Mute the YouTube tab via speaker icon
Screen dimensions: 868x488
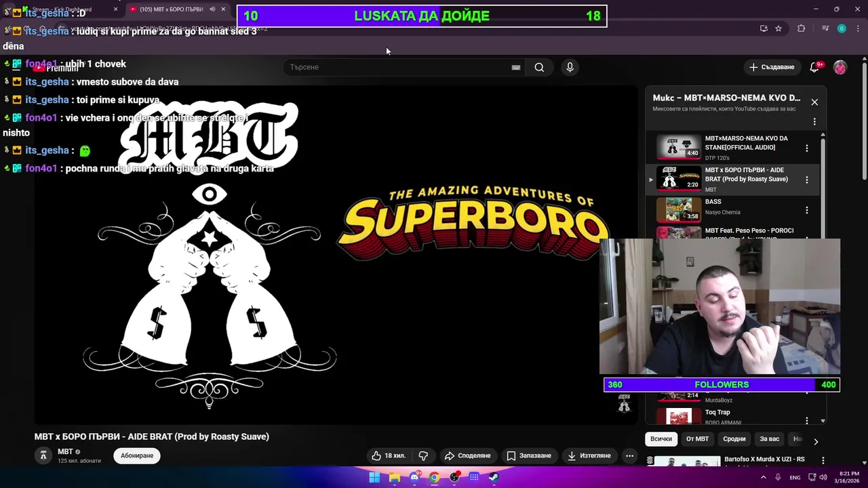(x=212, y=9)
